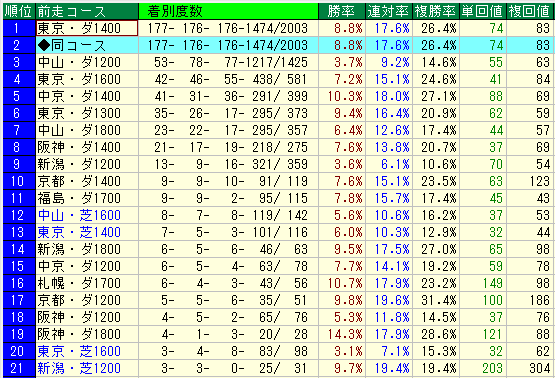Select the 京都・ダ1200 course cell
The width and height of the screenshot is (555, 378).
pyautogui.click(x=87, y=300)
